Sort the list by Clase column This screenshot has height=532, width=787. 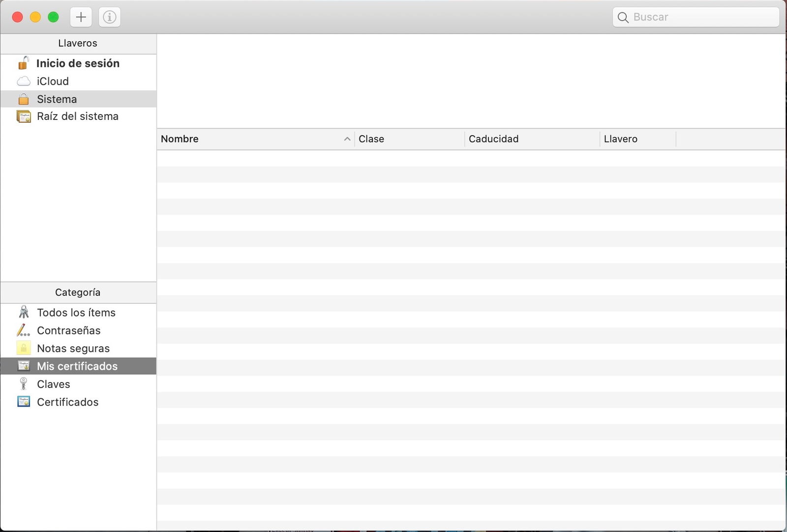coord(410,139)
